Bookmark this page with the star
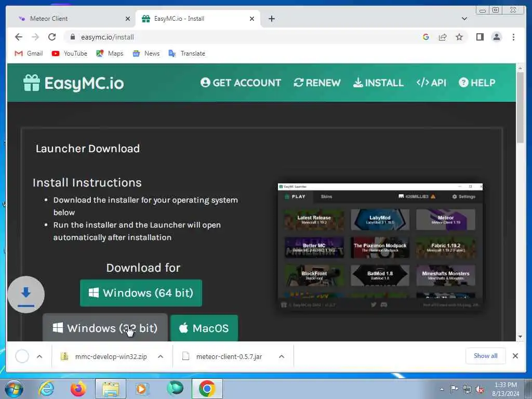The image size is (532, 399). 459,37
